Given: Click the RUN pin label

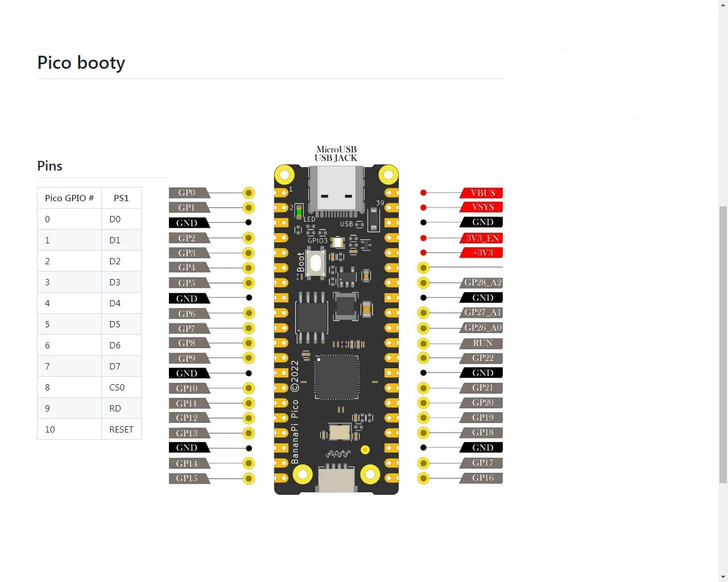Looking at the screenshot, I should [x=482, y=343].
